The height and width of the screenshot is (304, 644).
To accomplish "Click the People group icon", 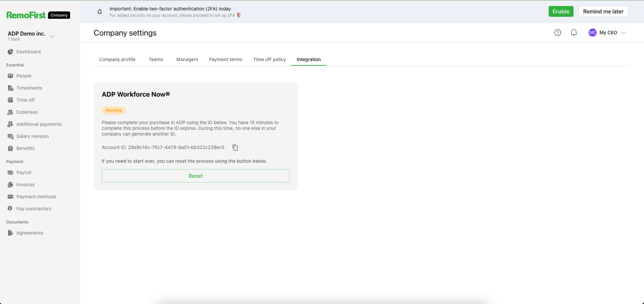I will pos(10,76).
